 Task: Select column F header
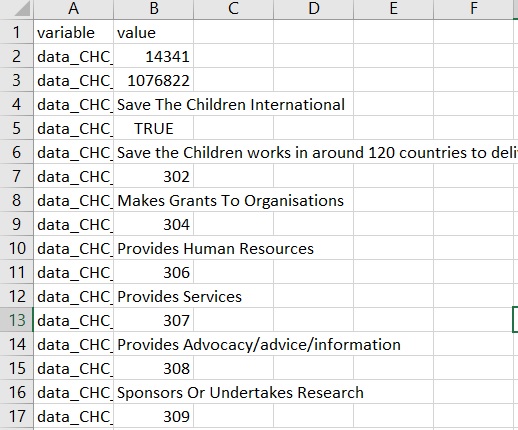pyautogui.click(x=474, y=9)
